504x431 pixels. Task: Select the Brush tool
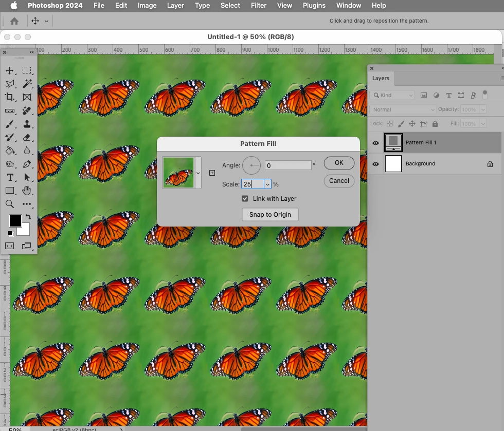coord(10,124)
